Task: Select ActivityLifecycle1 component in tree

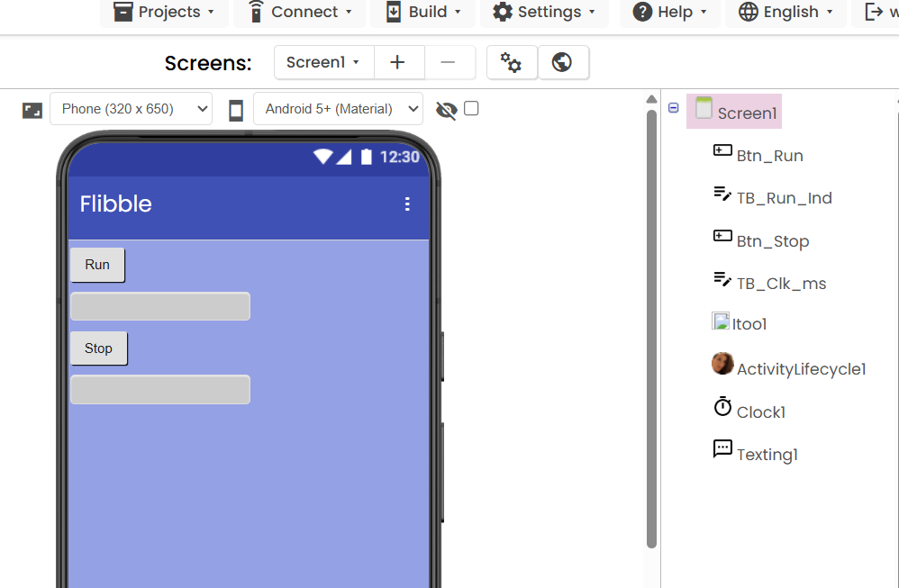Action: pyautogui.click(x=800, y=369)
